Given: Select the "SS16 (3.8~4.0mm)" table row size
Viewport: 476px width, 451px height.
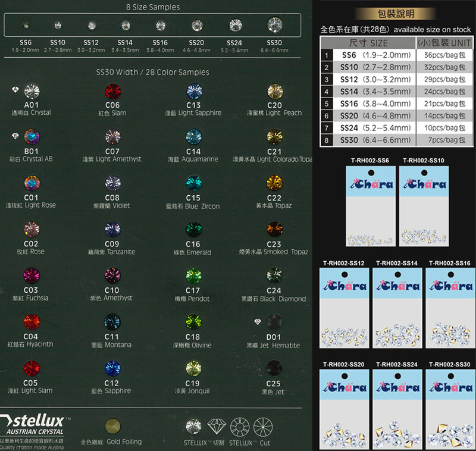Looking at the screenshot, I should tap(375, 104).
